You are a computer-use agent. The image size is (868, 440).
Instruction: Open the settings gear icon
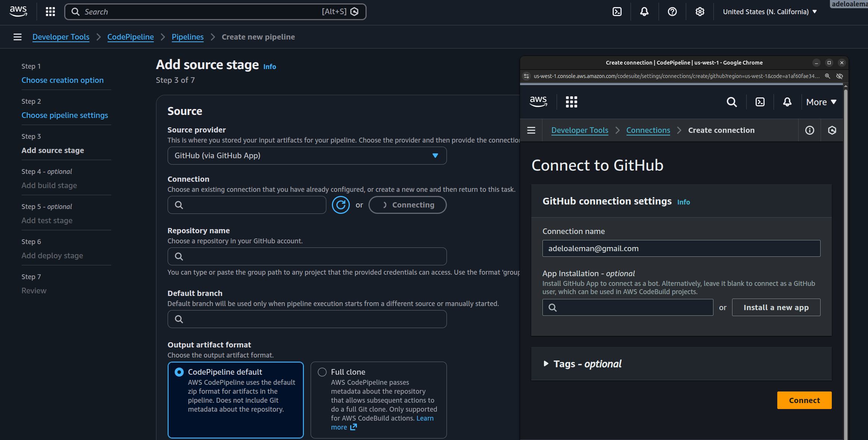coord(700,12)
